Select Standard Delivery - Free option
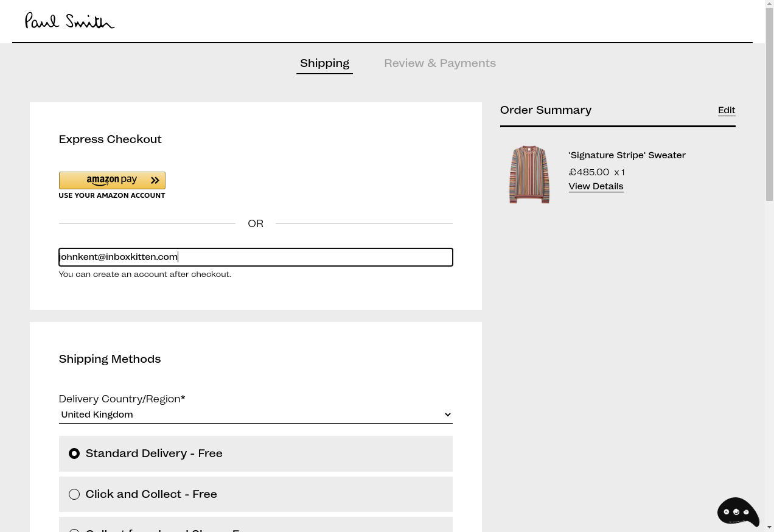 click(256, 453)
